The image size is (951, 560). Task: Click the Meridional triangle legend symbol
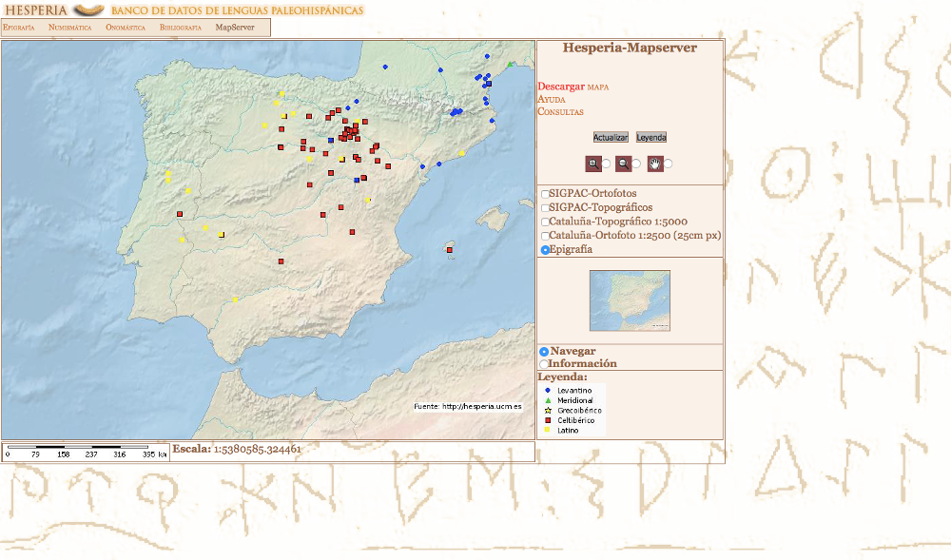[548, 400]
